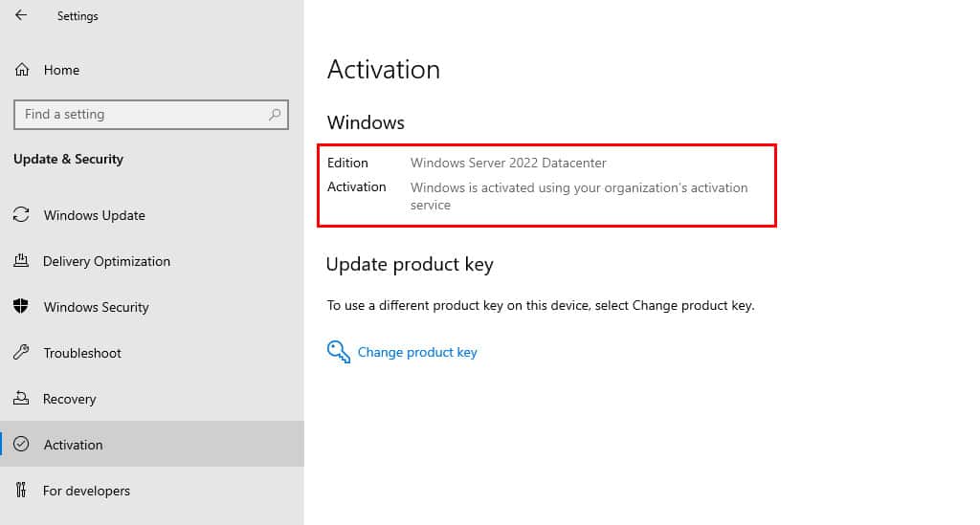Select Troubleshoot in the sidebar

152,353
